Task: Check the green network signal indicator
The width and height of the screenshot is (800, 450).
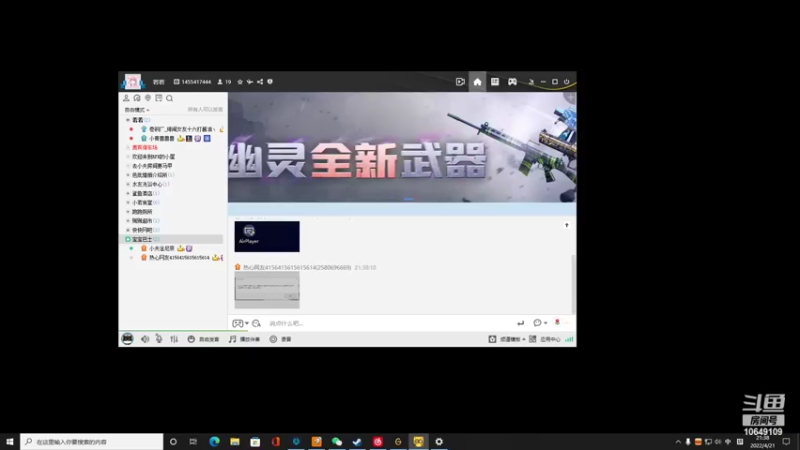Action: (x=569, y=339)
